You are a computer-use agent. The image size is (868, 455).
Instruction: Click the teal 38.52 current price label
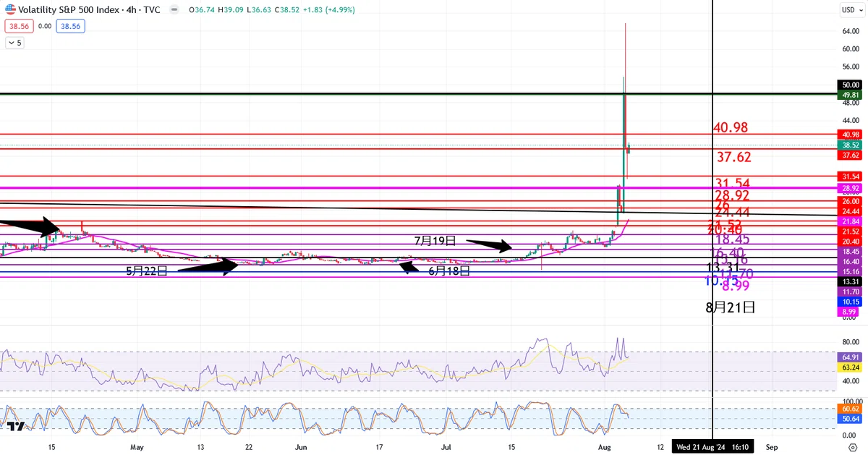pyautogui.click(x=850, y=145)
